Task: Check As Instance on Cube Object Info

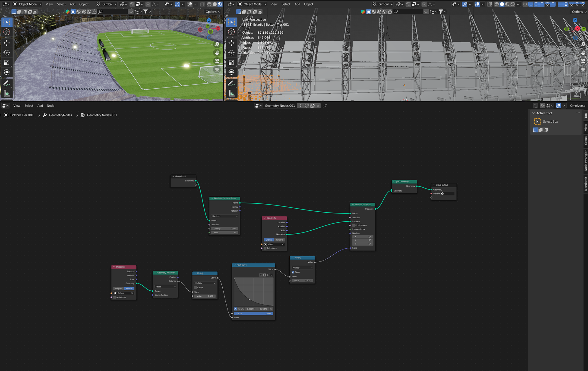Action: point(265,248)
